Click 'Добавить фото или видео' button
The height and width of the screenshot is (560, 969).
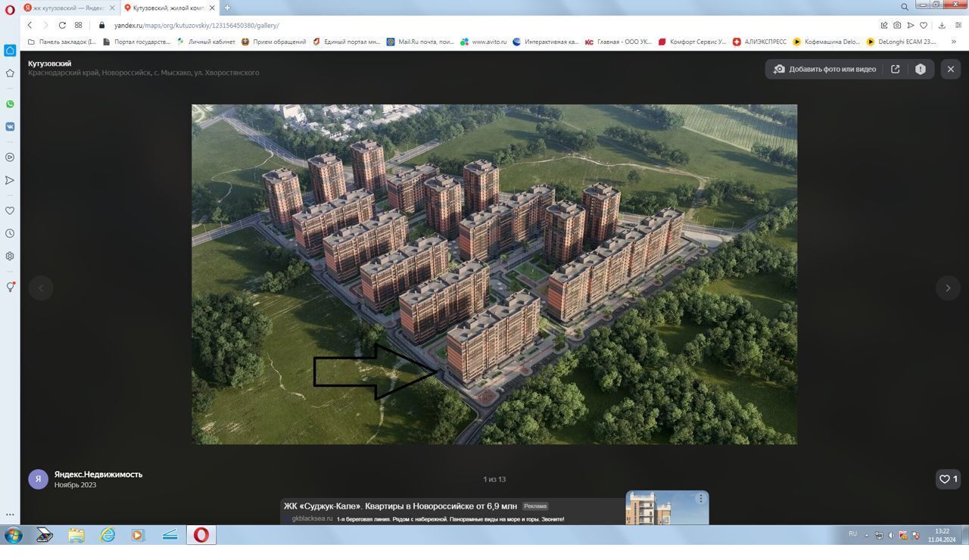coord(824,69)
